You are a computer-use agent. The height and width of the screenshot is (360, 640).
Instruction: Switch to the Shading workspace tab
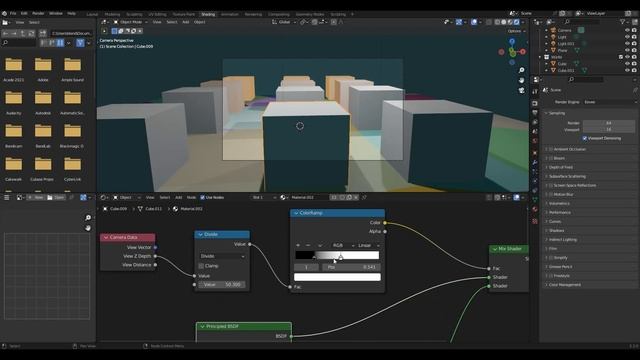click(x=208, y=14)
